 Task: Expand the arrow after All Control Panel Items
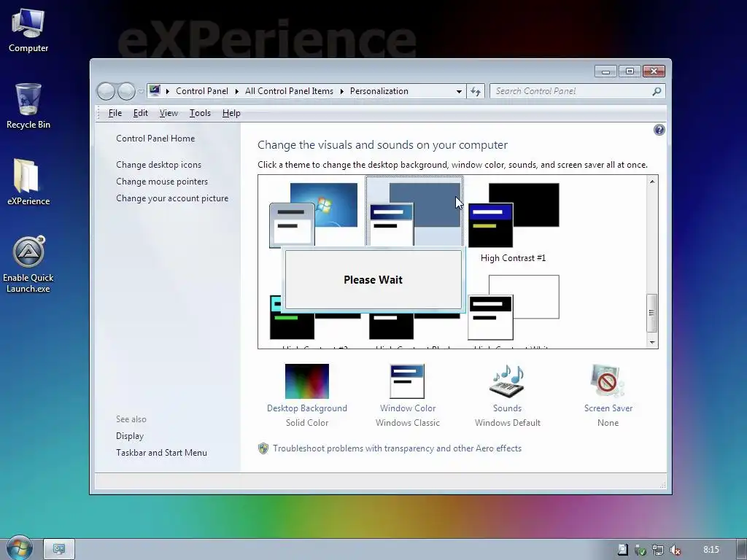(341, 91)
